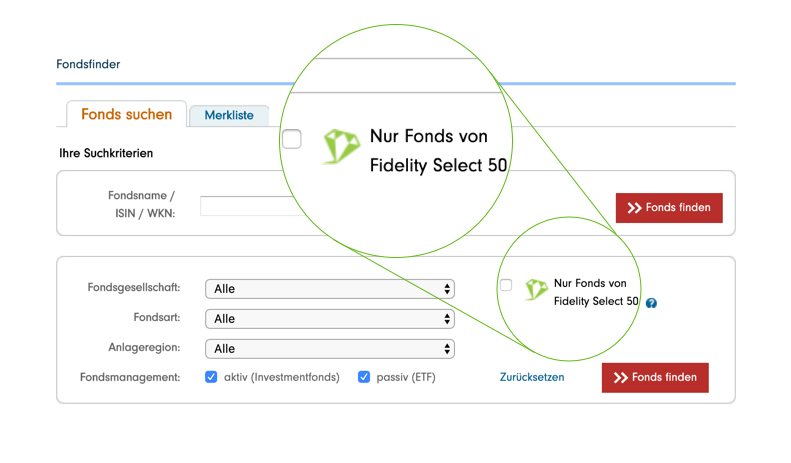Open the Fondsgesellschaft dropdown
This screenshot has width=791, height=463.
(329, 289)
